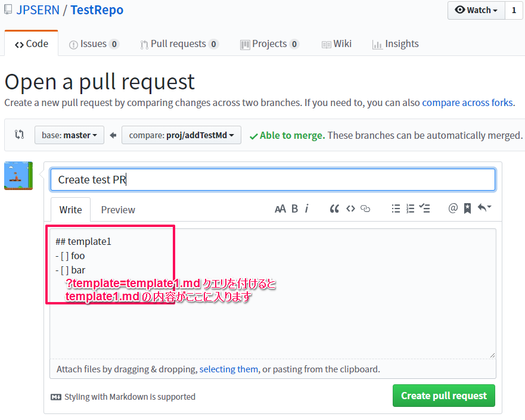Image resolution: width=525 pixels, height=420 pixels.
Task: Click the header text size icon
Action: (280, 209)
